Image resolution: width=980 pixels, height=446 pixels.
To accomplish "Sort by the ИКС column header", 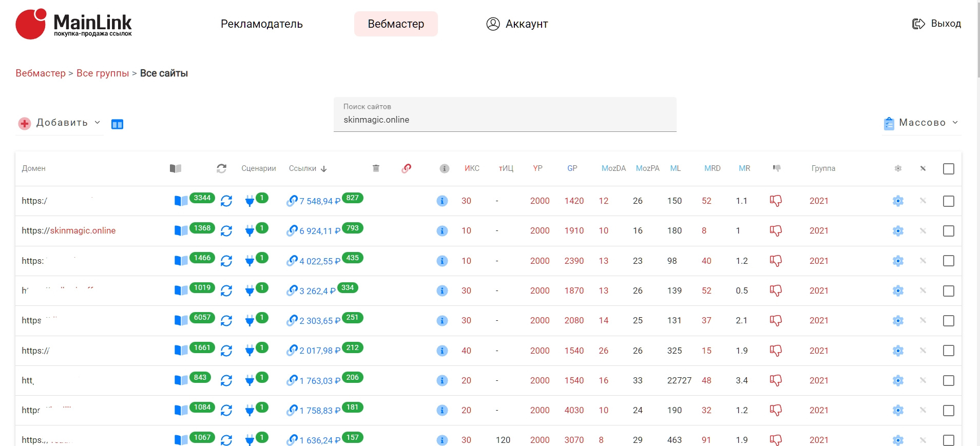I will point(472,168).
